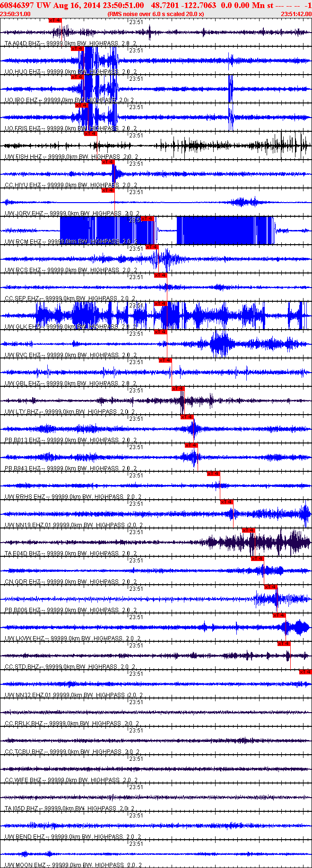The width and height of the screenshot is (312, 868).
Task: Click the 'TA E04D BHZ' station label
Action: [x=23, y=553]
